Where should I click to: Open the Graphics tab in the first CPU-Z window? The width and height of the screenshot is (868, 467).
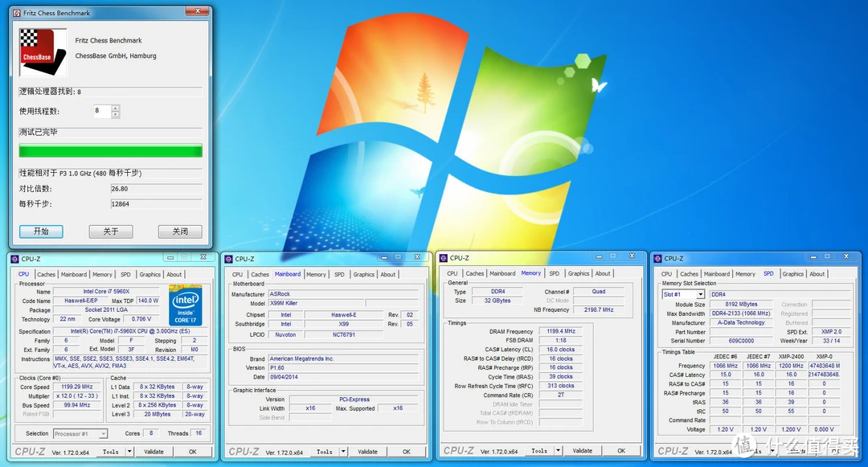point(150,274)
